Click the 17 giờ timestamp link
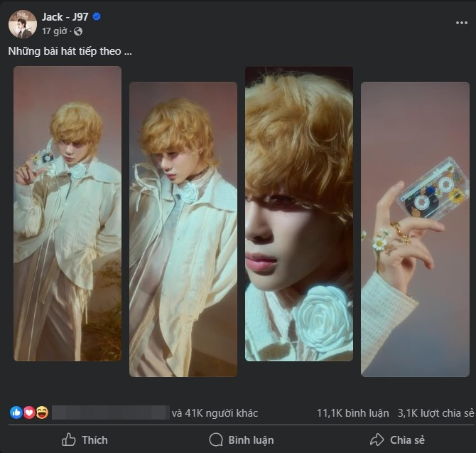This screenshot has height=453, width=476. click(55, 31)
